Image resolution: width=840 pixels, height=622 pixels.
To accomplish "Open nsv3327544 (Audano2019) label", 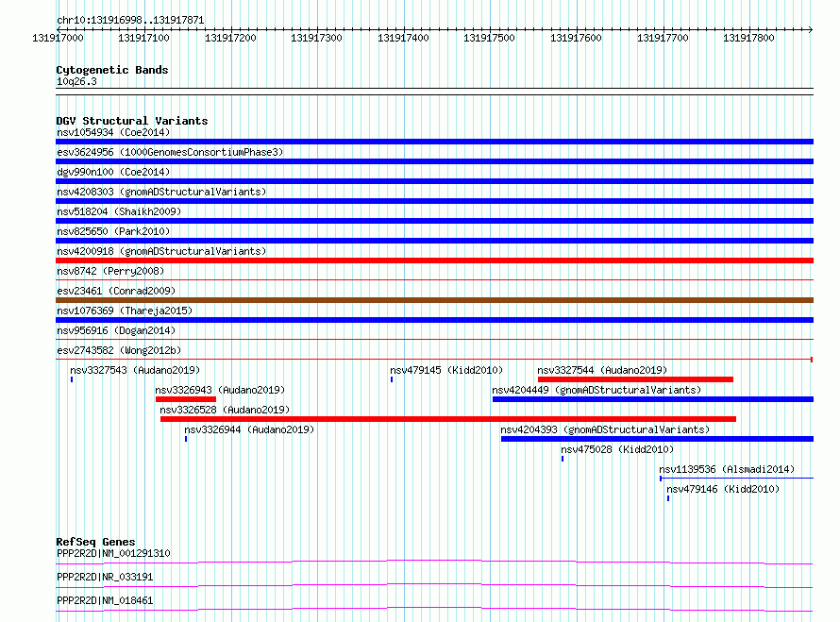I will click(x=602, y=370).
